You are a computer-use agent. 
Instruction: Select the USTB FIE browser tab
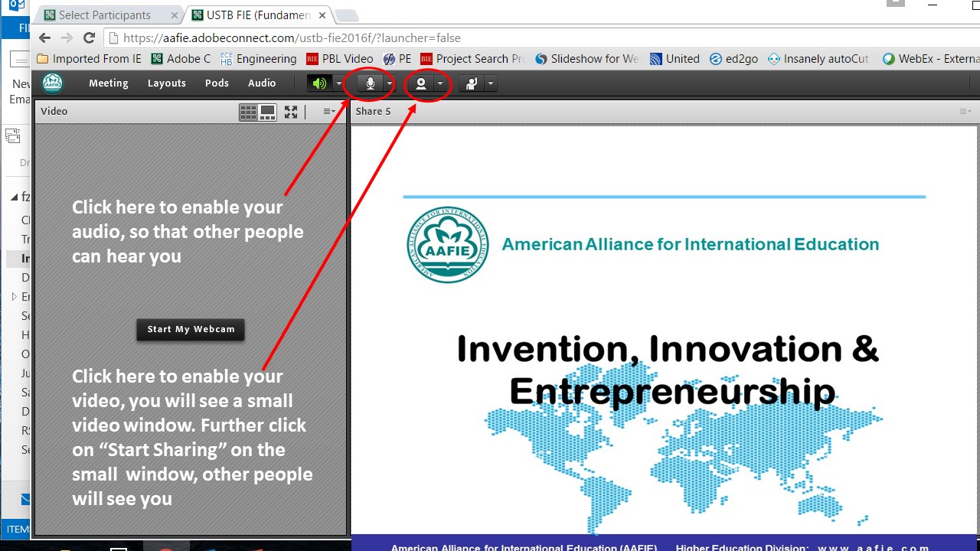(x=259, y=15)
